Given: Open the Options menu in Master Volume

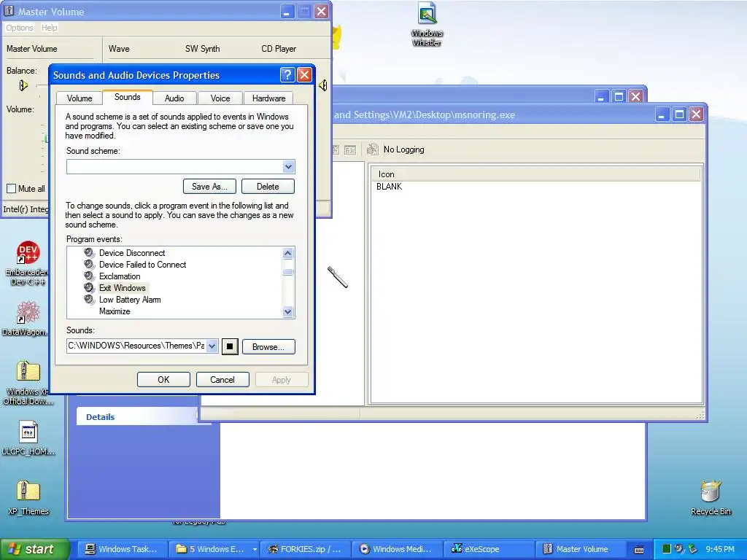Looking at the screenshot, I should click(20, 28).
